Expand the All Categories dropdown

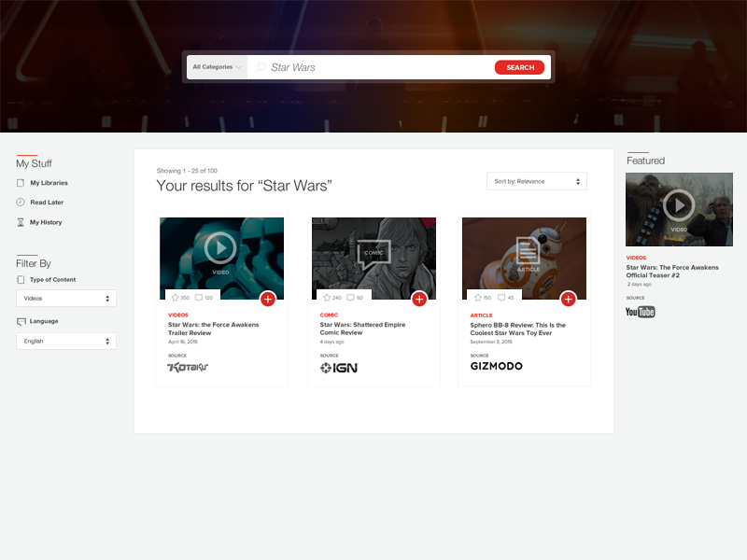(217, 67)
